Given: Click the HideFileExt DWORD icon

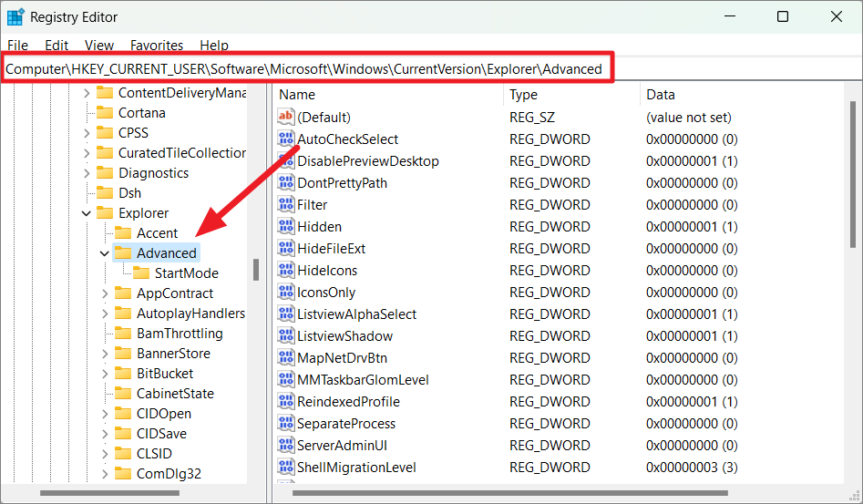Looking at the screenshot, I should [x=285, y=248].
